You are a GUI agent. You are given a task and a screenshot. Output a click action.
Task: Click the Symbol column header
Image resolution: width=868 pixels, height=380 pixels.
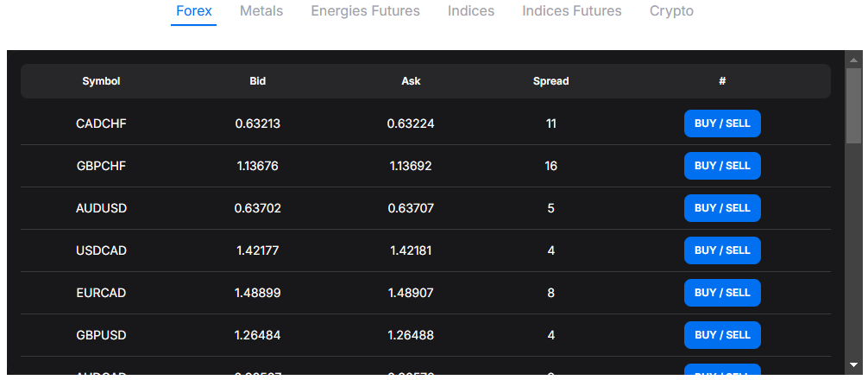point(101,81)
